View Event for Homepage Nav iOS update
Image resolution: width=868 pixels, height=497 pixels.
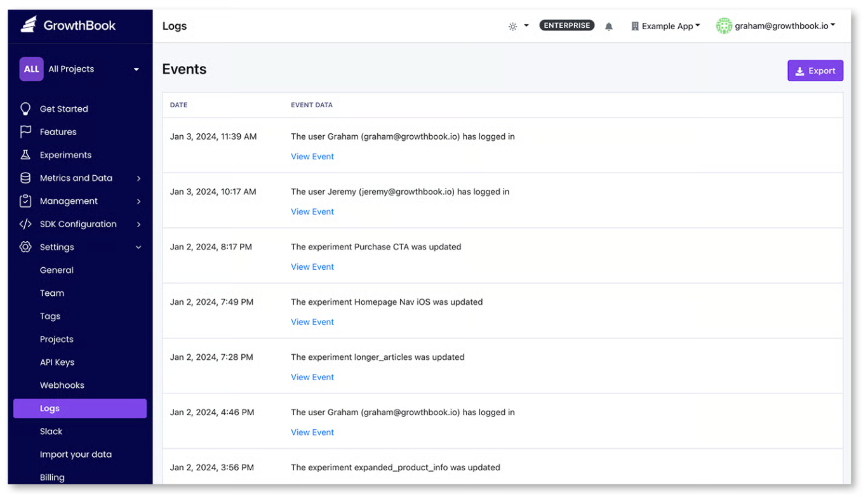click(x=312, y=322)
